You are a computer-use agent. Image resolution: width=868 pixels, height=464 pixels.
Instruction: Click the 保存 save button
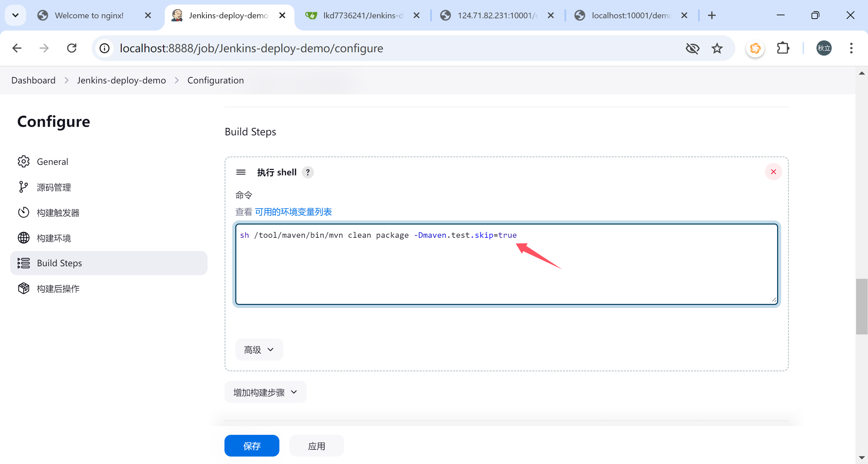point(252,446)
